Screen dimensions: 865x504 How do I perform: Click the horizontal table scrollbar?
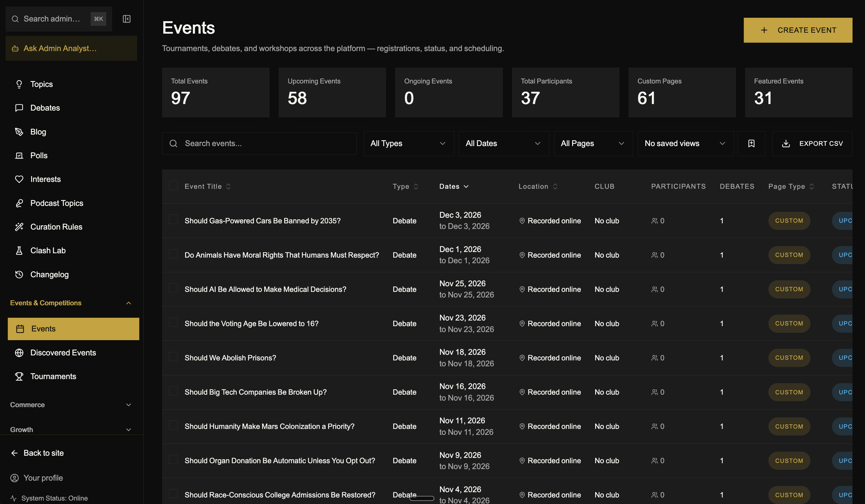pyautogui.click(x=422, y=498)
